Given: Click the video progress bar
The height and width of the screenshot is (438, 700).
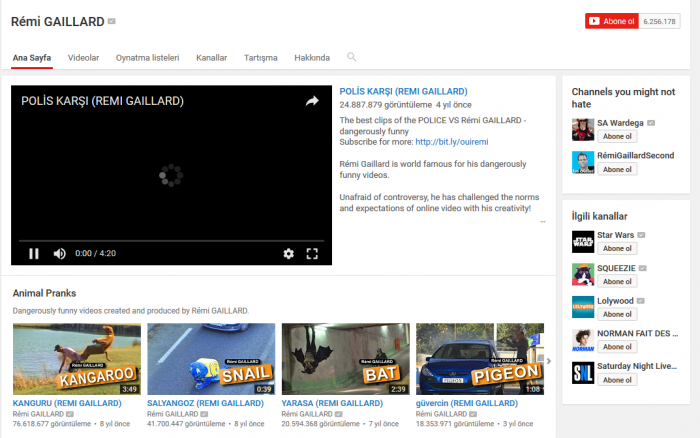Looking at the screenshot, I should [171, 241].
